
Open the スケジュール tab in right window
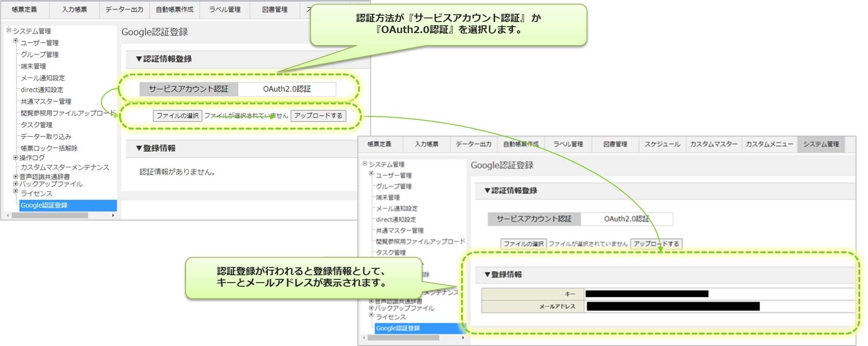click(662, 144)
